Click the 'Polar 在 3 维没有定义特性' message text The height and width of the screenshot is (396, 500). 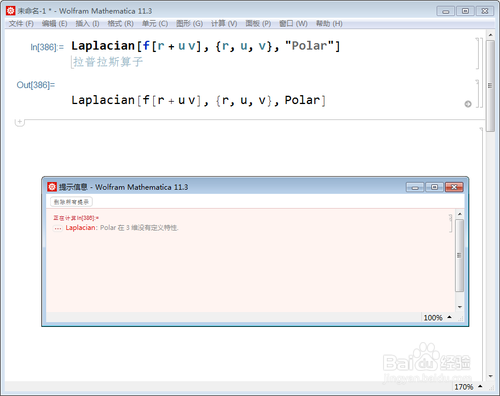(x=139, y=228)
